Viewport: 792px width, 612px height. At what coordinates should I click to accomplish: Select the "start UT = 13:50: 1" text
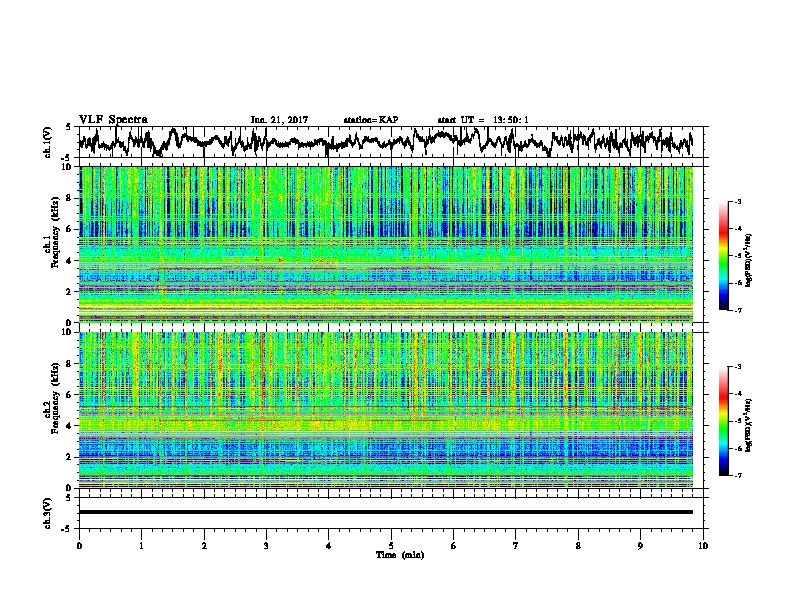pyautogui.click(x=483, y=120)
